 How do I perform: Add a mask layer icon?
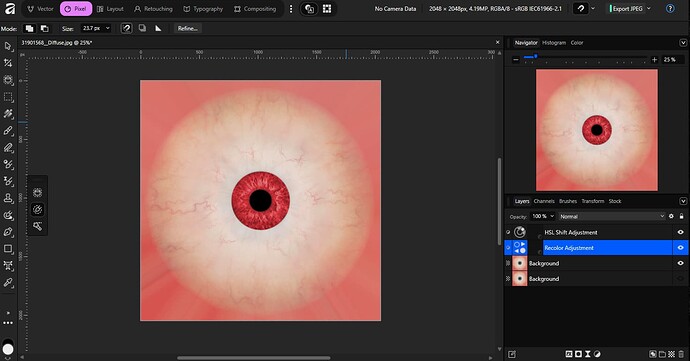(578, 354)
